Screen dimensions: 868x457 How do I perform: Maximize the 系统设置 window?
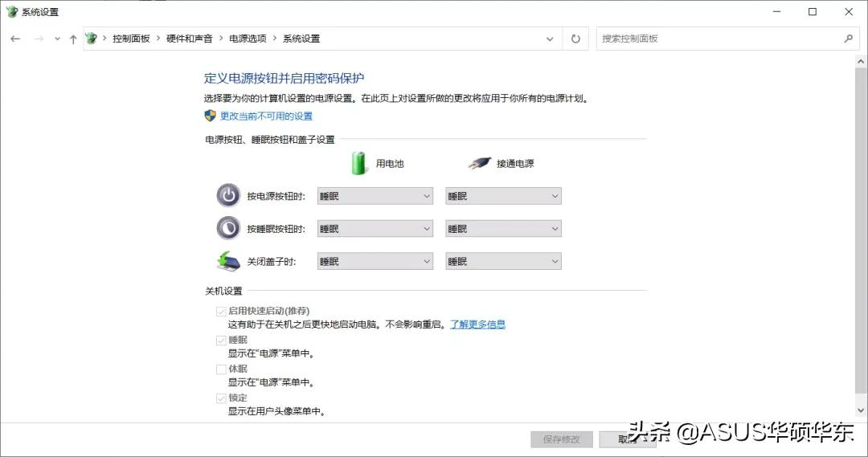click(812, 11)
